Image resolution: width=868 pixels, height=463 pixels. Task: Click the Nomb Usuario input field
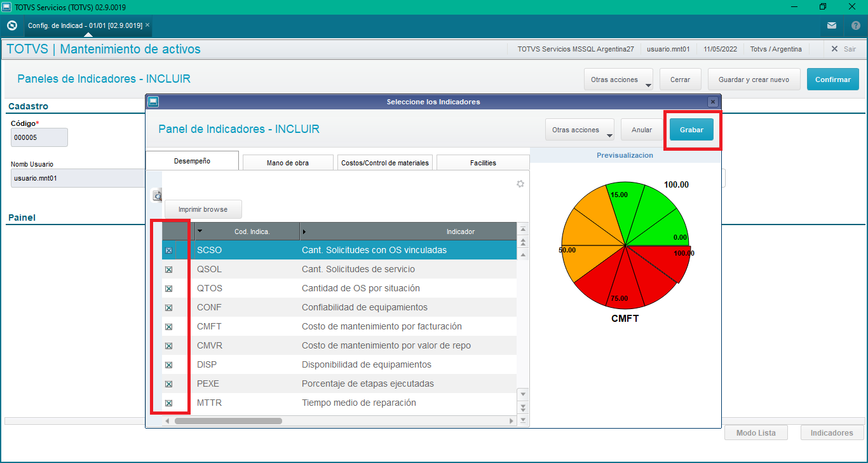coord(78,178)
